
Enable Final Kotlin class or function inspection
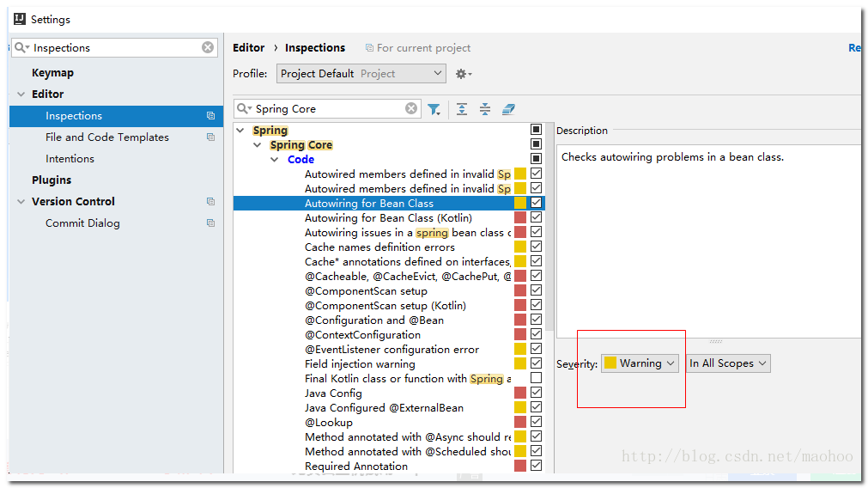click(x=536, y=378)
